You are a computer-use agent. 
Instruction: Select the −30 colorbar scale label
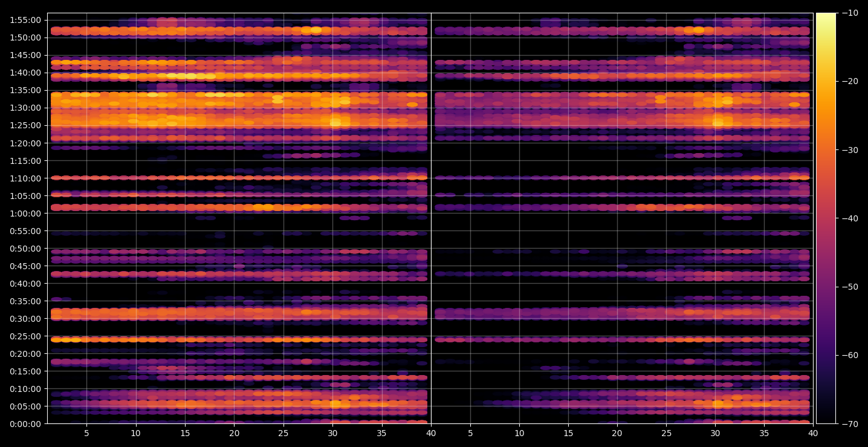[x=850, y=150]
